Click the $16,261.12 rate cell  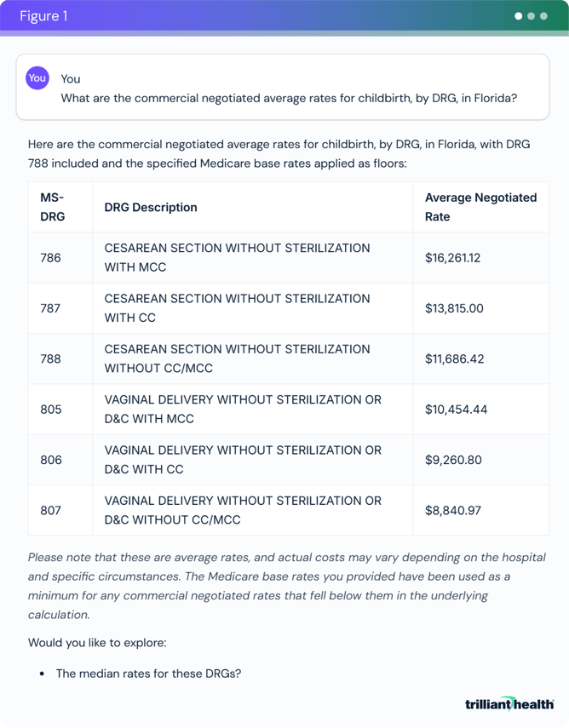pos(452,257)
